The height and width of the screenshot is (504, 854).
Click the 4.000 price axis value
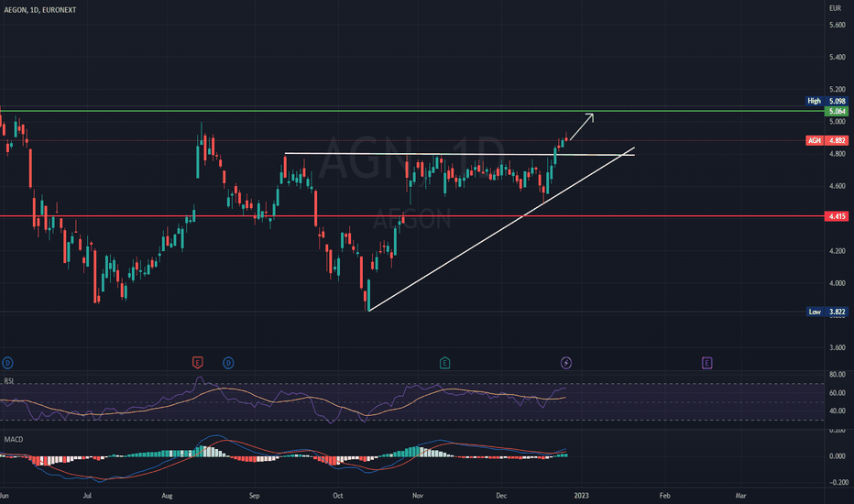pyautogui.click(x=838, y=283)
